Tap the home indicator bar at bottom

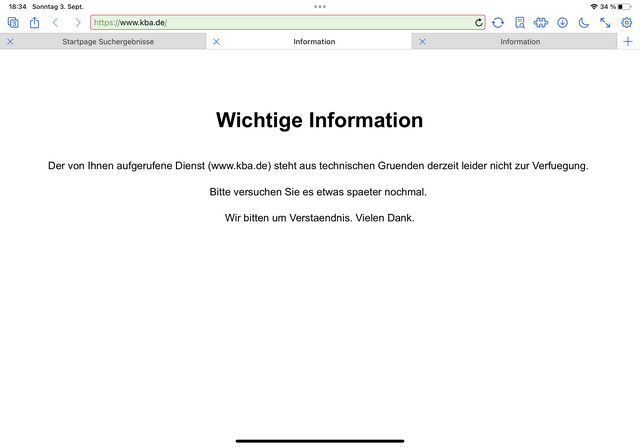click(x=320, y=441)
